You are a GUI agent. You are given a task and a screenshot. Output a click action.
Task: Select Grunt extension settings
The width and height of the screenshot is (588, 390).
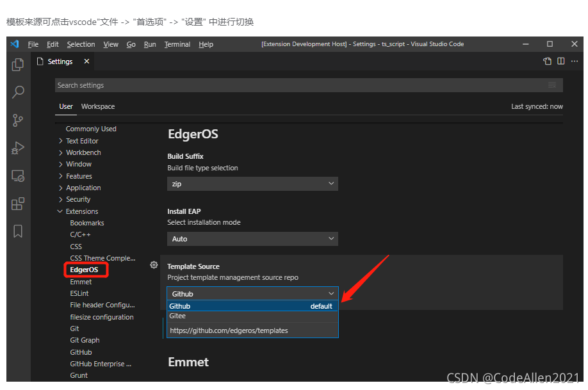click(79, 376)
